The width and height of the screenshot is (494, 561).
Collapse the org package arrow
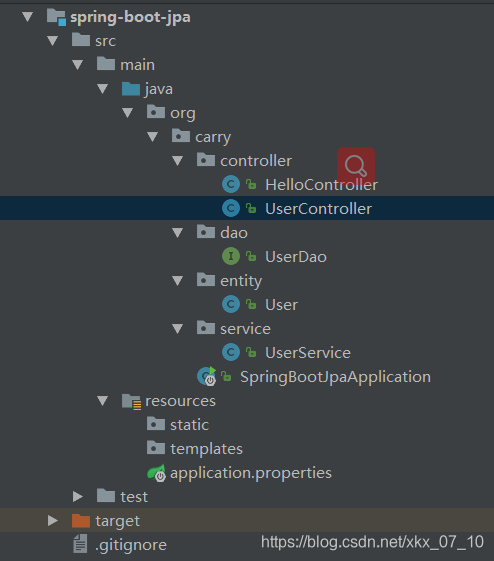[128, 113]
